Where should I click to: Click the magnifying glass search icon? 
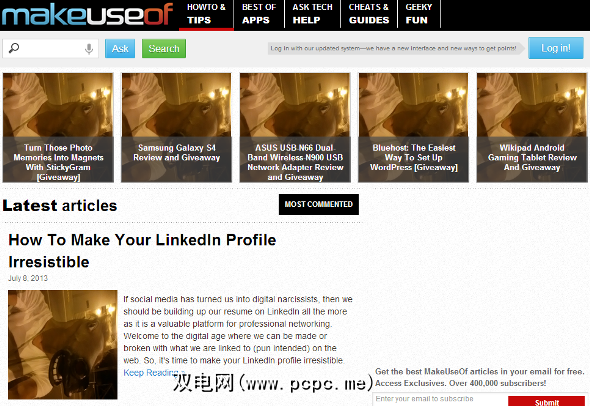(14, 48)
